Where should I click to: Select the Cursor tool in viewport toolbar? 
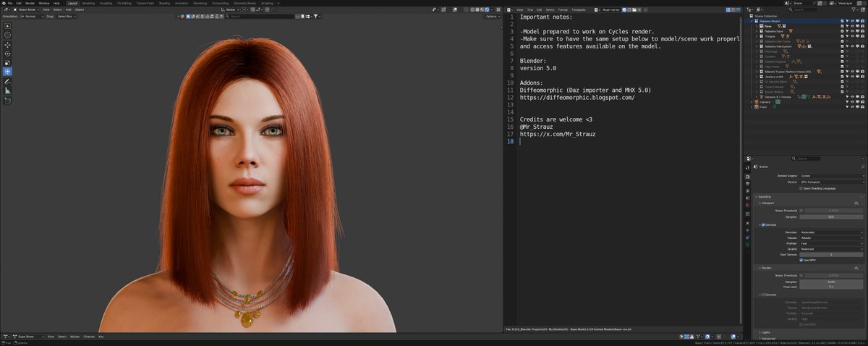coord(7,35)
